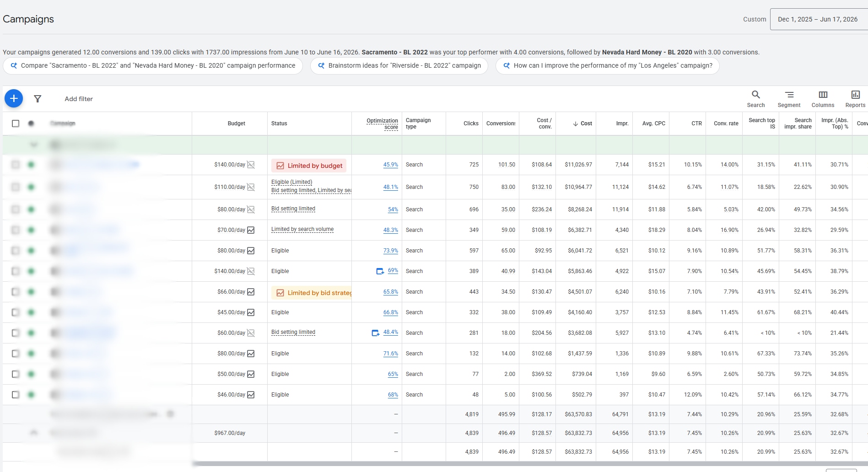Sort by Conv. rate column header
Viewport: 868px width, 472px height.
click(726, 123)
